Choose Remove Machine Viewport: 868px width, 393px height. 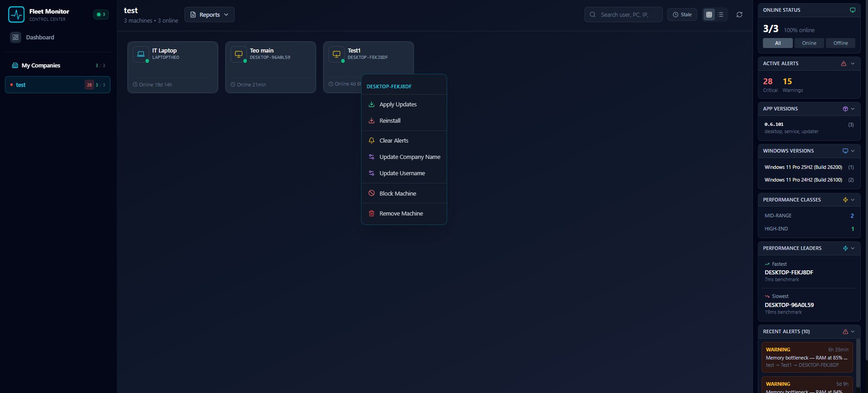[404, 213]
